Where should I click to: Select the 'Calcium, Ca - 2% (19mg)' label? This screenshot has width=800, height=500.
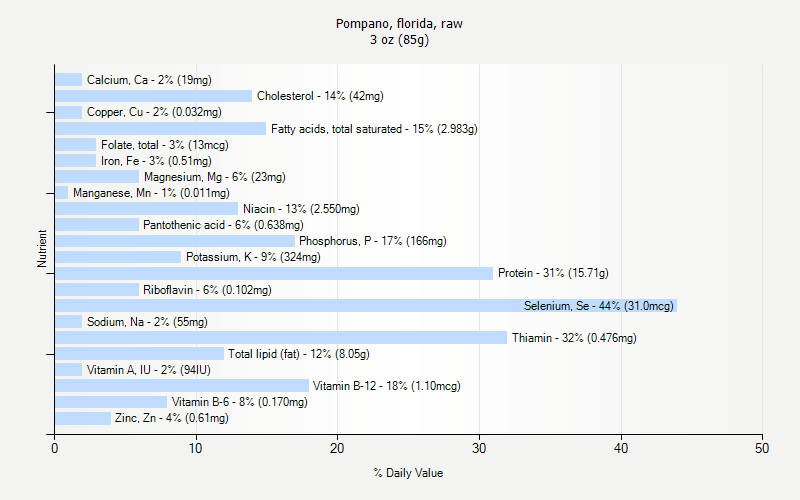(149, 80)
